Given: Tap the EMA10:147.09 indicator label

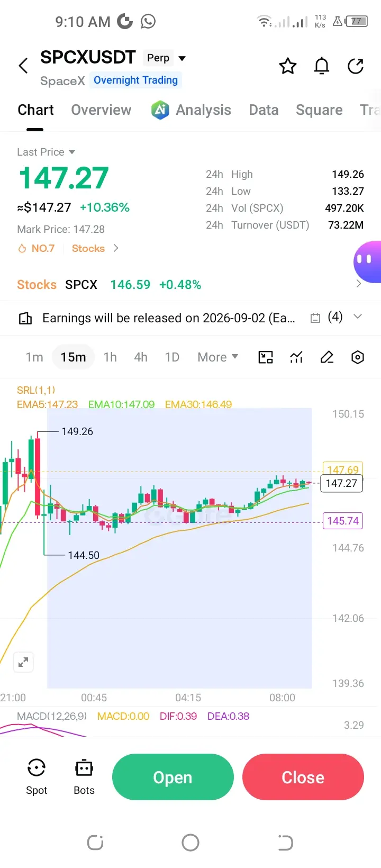Looking at the screenshot, I should pyautogui.click(x=121, y=404).
